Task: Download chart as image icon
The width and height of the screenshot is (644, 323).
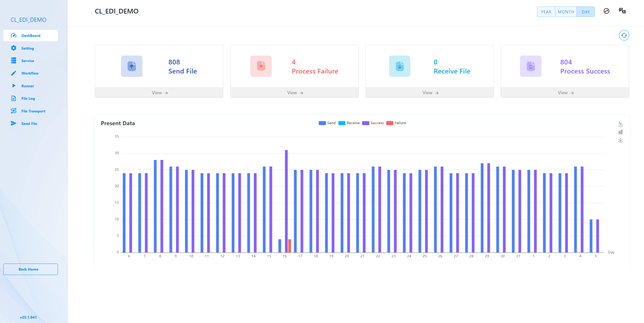Action: [x=620, y=140]
